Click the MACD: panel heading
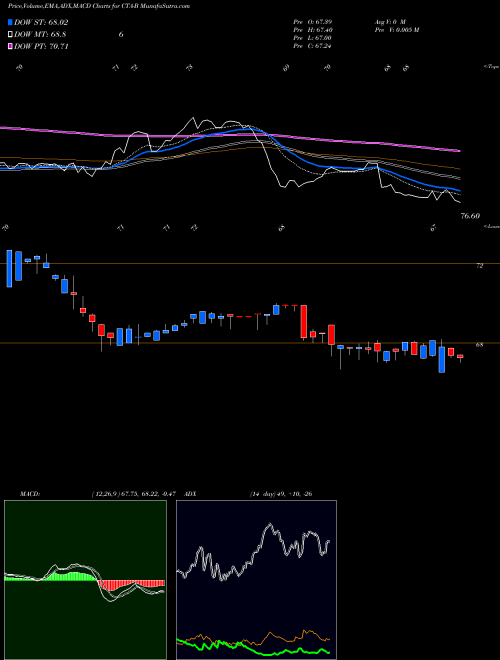 (30, 494)
